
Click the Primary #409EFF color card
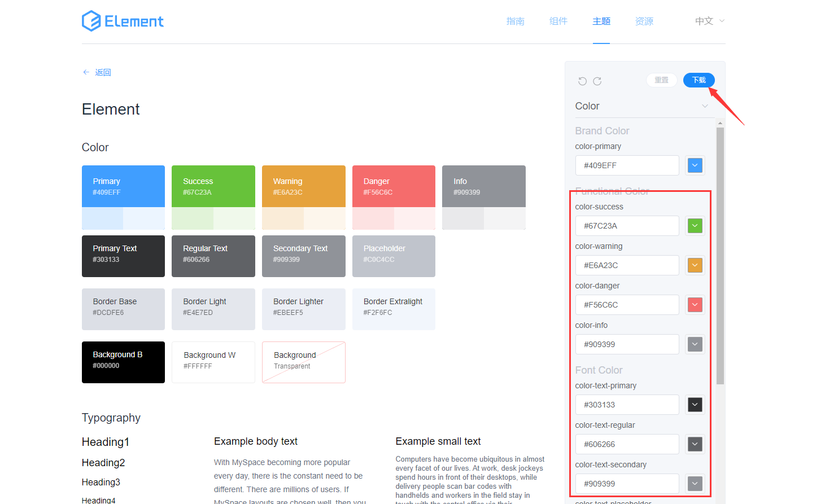click(x=123, y=198)
